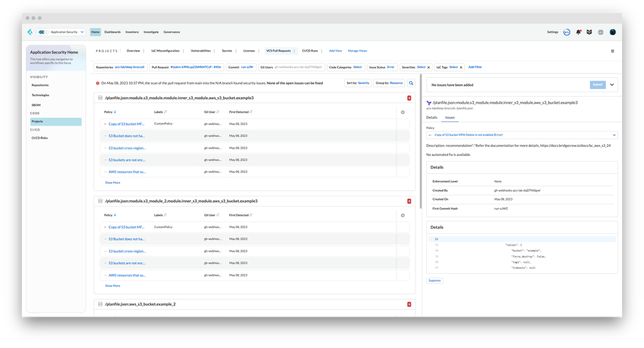
Task: Click the column settings icon in first table
Action: click(403, 112)
